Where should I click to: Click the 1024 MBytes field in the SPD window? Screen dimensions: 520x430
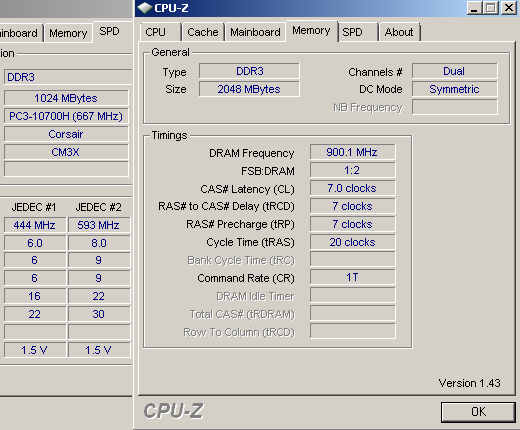pyautogui.click(x=66, y=98)
